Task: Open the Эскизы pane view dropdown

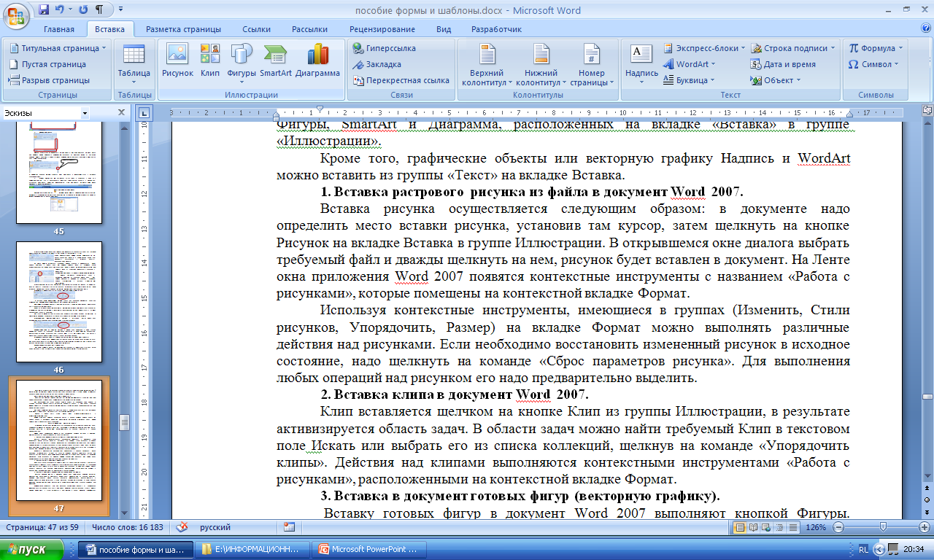Action: [x=85, y=113]
